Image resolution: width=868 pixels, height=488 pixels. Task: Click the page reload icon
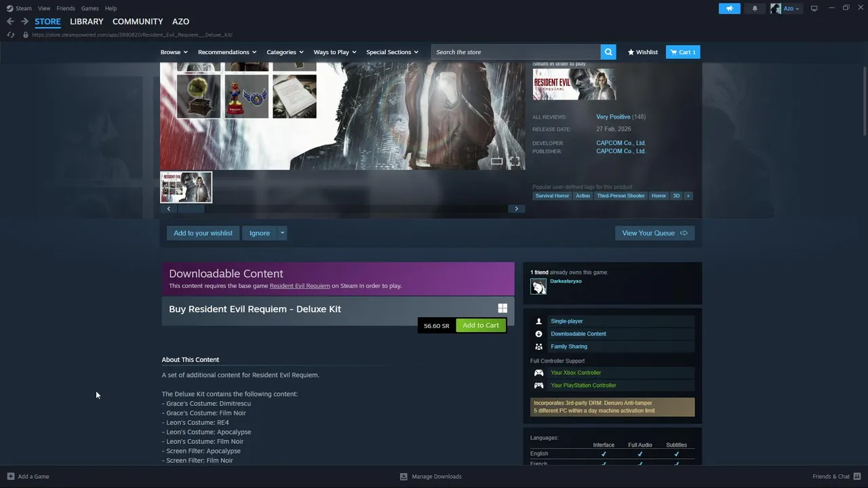coord(11,35)
